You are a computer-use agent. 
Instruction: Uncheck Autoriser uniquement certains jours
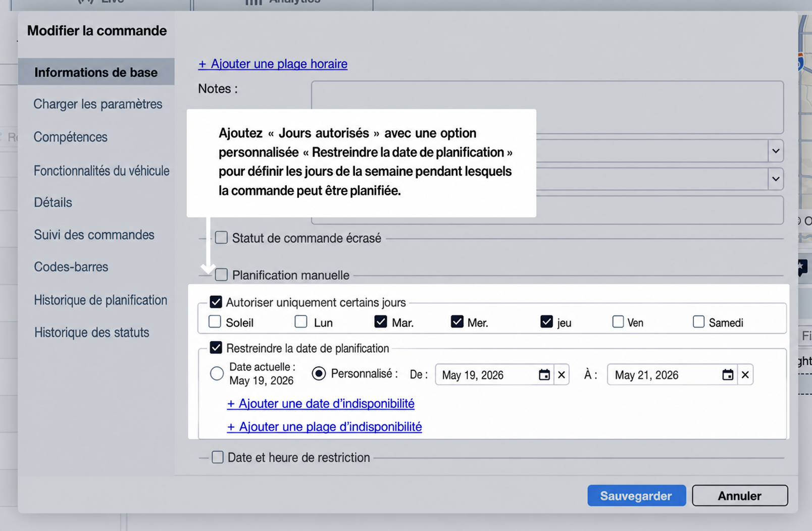click(216, 302)
